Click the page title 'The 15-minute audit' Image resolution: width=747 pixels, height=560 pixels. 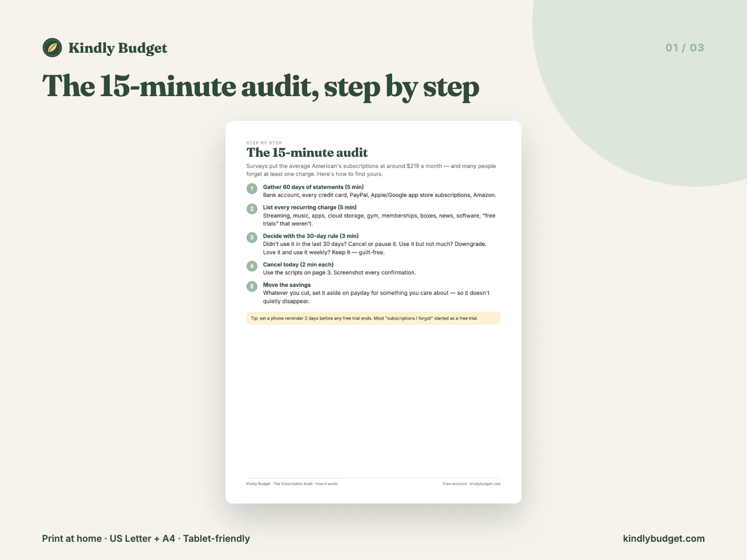307,153
